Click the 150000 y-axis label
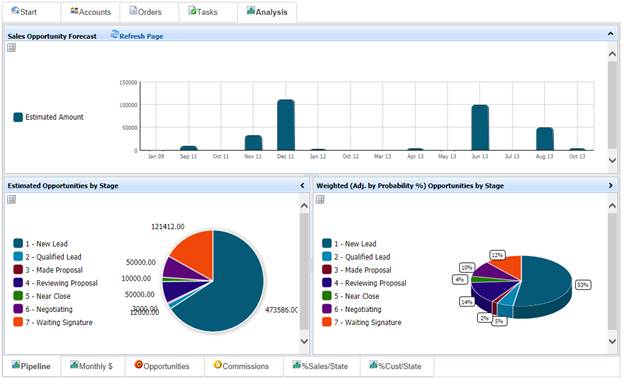This screenshot has height=378, width=624. click(129, 83)
